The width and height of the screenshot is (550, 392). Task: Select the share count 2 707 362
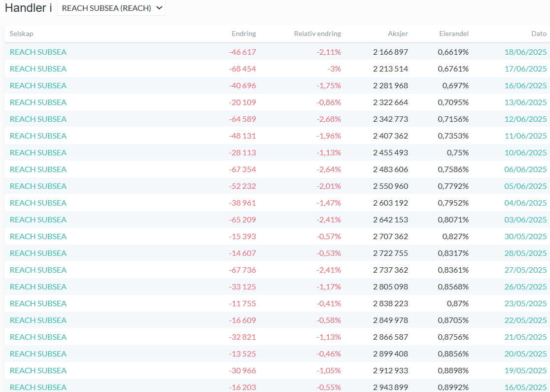tap(390, 237)
